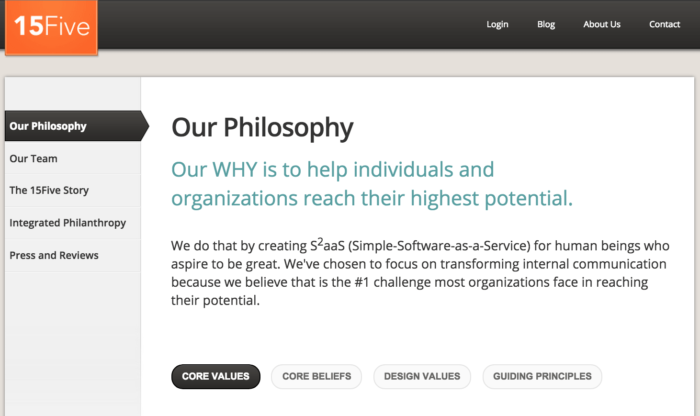
Task: Choose the Guiding Principles pill
Action: (x=541, y=376)
